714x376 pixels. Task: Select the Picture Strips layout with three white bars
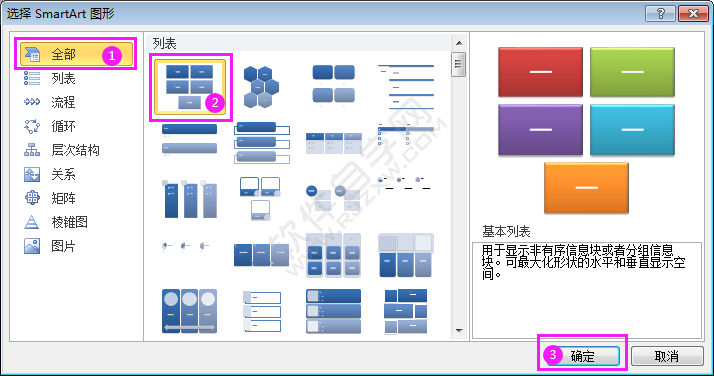(x=262, y=312)
